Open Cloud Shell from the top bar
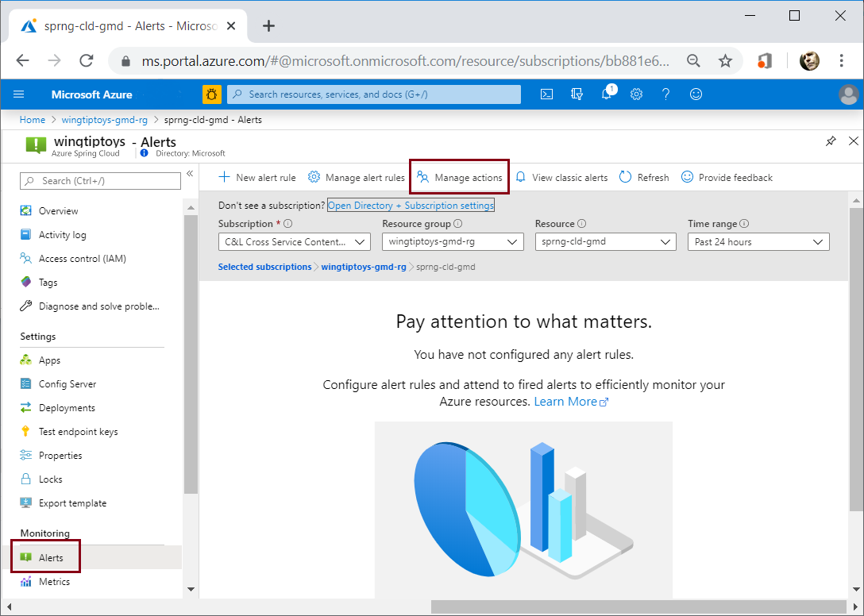The image size is (864, 616). [546, 94]
